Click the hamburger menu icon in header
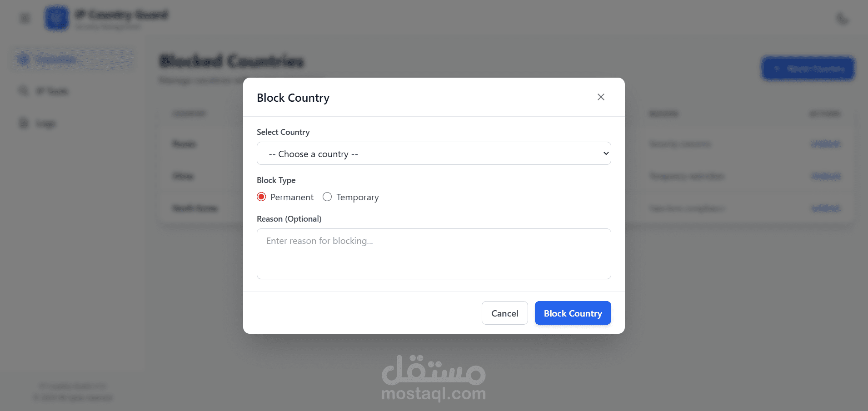This screenshot has width=868, height=411. tap(25, 19)
